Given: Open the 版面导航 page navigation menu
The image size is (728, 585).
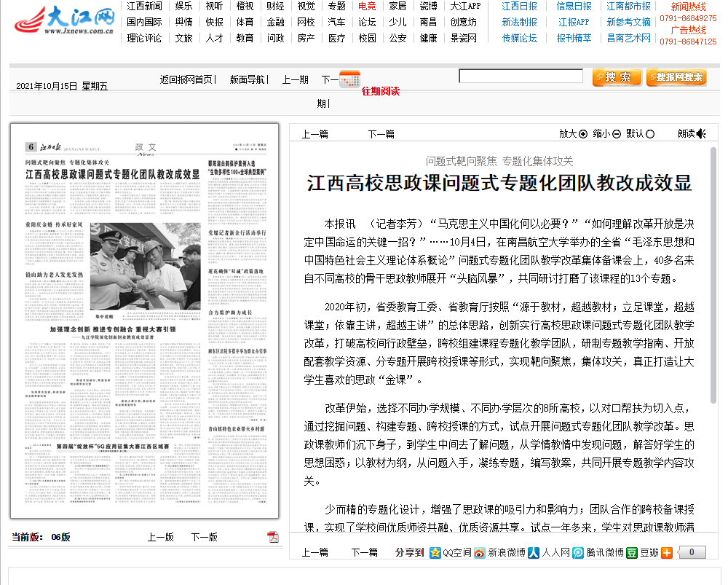Looking at the screenshot, I should click(248, 79).
